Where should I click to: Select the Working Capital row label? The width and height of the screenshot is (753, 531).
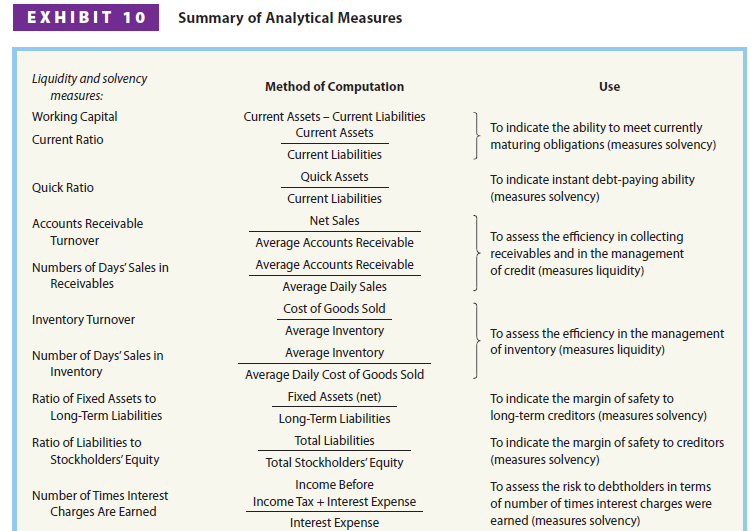tap(74, 117)
